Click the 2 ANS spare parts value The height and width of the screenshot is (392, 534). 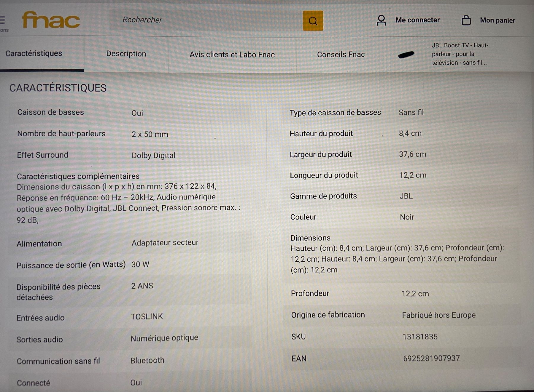[x=142, y=286]
